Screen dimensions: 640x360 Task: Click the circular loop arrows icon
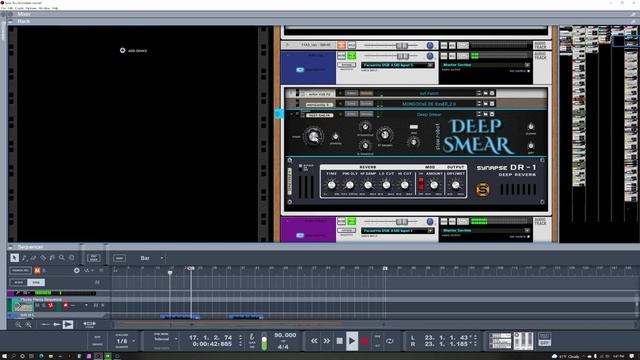point(390,341)
